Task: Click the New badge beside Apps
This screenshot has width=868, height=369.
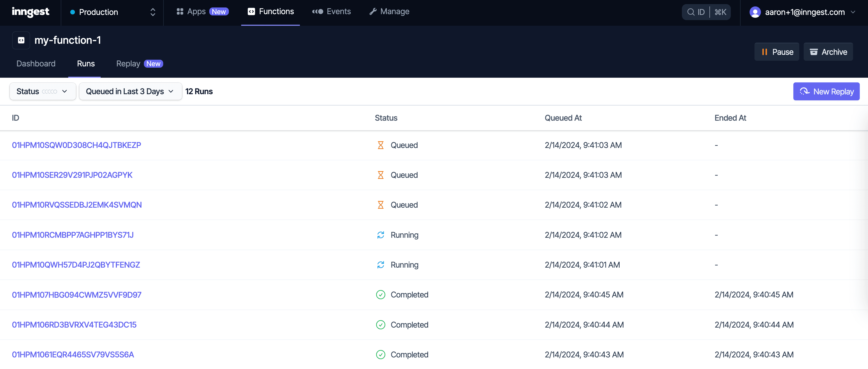Action: point(219,12)
